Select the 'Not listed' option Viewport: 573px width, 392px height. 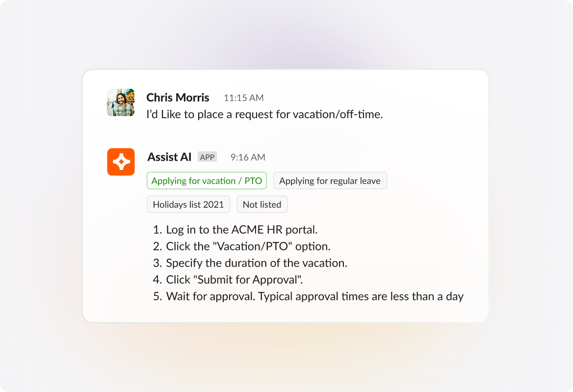[262, 204]
